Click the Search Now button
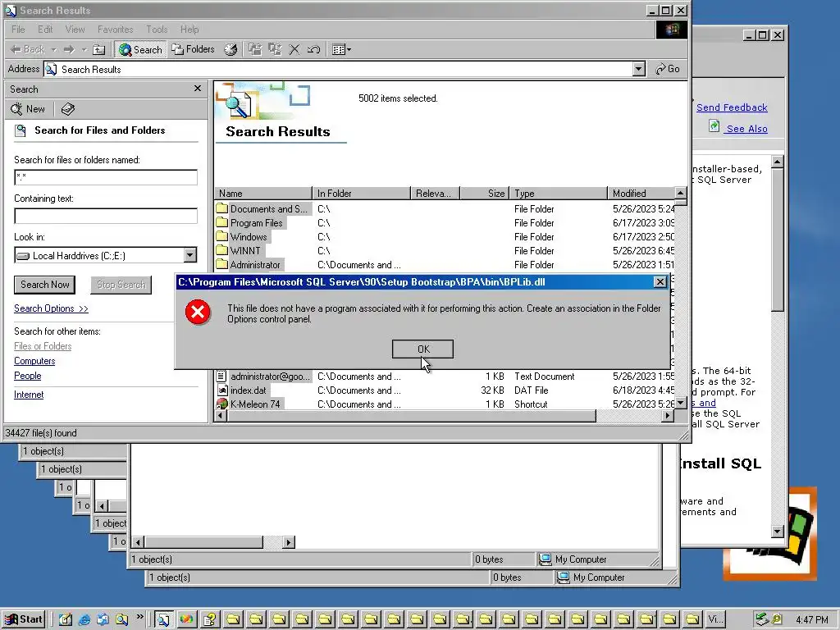Screen dimensions: 840x630 pyautogui.click(x=45, y=285)
